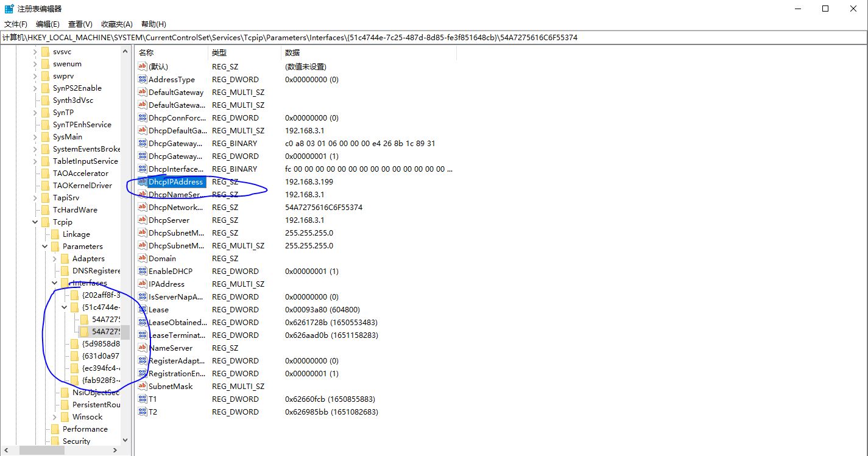The width and height of the screenshot is (868, 456).
Task: Collapse the Tcpip tree node
Action: click(x=35, y=222)
